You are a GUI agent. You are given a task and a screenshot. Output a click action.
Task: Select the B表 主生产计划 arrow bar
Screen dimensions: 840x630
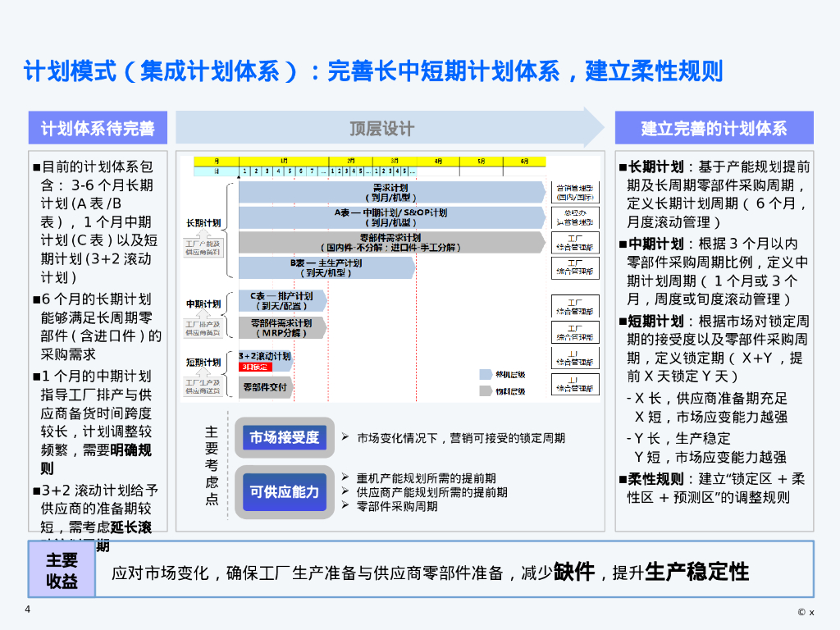(326, 267)
